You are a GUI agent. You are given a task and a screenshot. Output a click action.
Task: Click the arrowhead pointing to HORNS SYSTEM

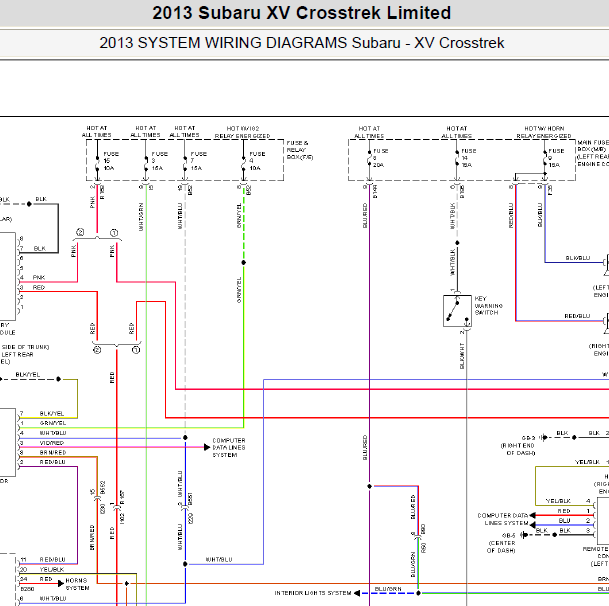click(x=61, y=583)
